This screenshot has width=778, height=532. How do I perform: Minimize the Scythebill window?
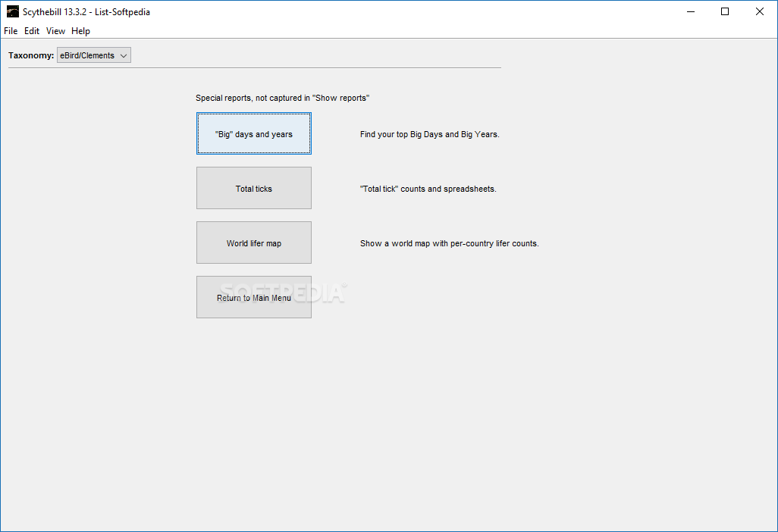click(691, 12)
